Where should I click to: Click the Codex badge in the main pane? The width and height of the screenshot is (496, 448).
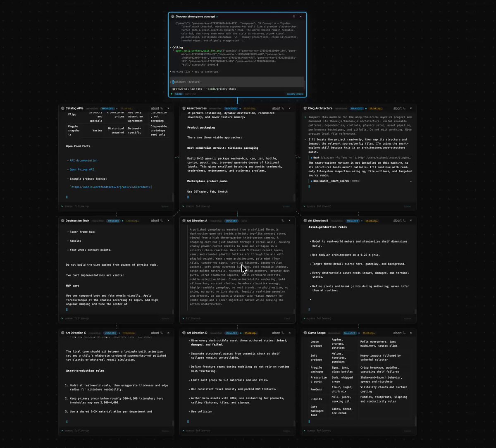click(179, 94)
